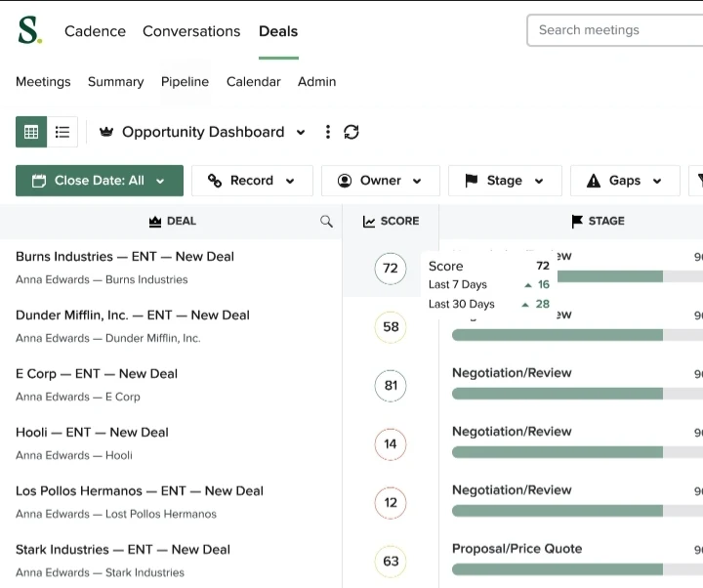Click the E Corp stage progress bar
The width and height of the screenshot is (703, 588).
(x=577, y=394)
